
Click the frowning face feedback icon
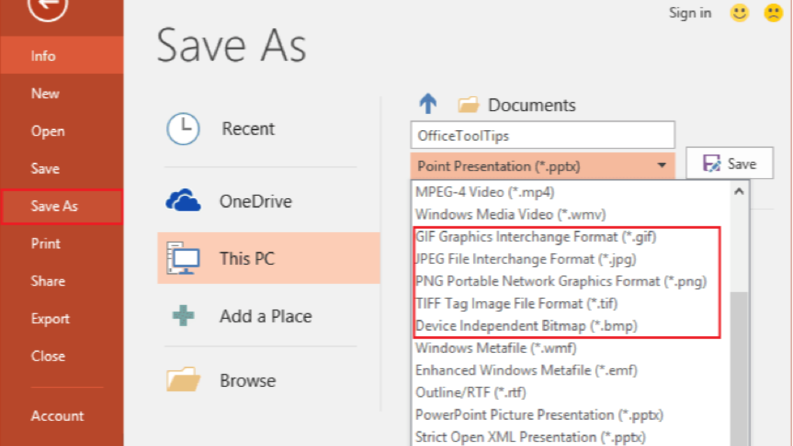coord(773,13)
